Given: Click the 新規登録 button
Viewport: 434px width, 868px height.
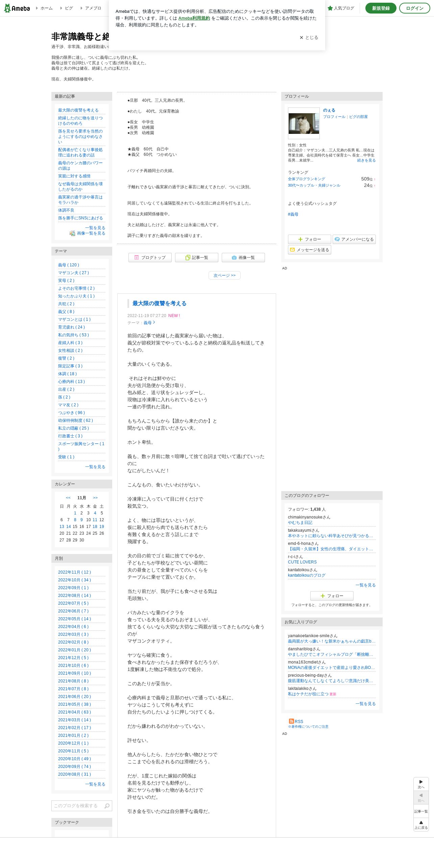Looking at the screenshot, I should point(381,8).
